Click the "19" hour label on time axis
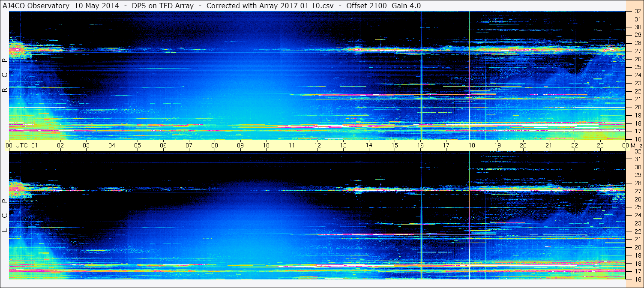644x288 pixels. tap(497, 145)
